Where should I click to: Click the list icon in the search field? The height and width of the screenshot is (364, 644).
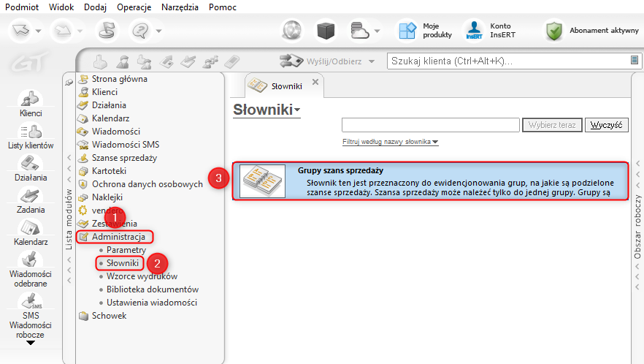point(634,61)
